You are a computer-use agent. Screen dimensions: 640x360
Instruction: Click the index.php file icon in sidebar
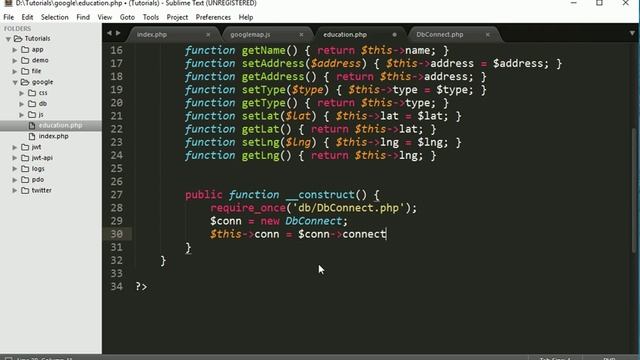(32, 136)
